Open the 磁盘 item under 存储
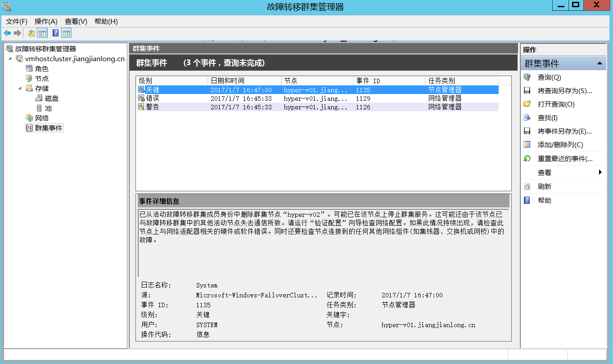This screenshot has height=364, width=613. click(52, 98)
